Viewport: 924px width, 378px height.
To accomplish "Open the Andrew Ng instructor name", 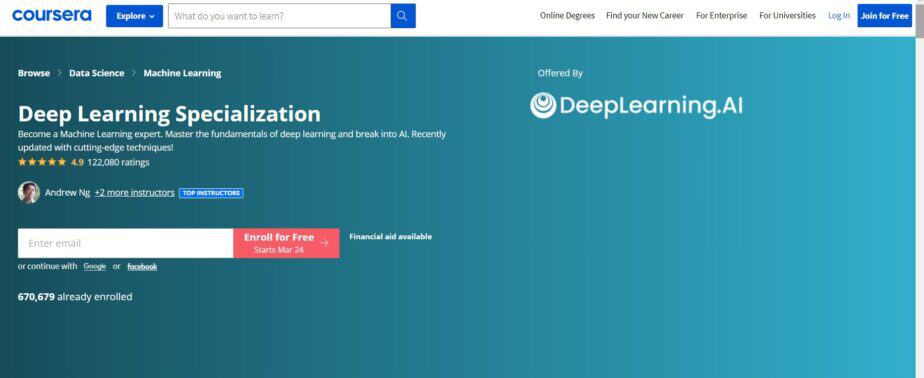I will click(x=67, y=193).
